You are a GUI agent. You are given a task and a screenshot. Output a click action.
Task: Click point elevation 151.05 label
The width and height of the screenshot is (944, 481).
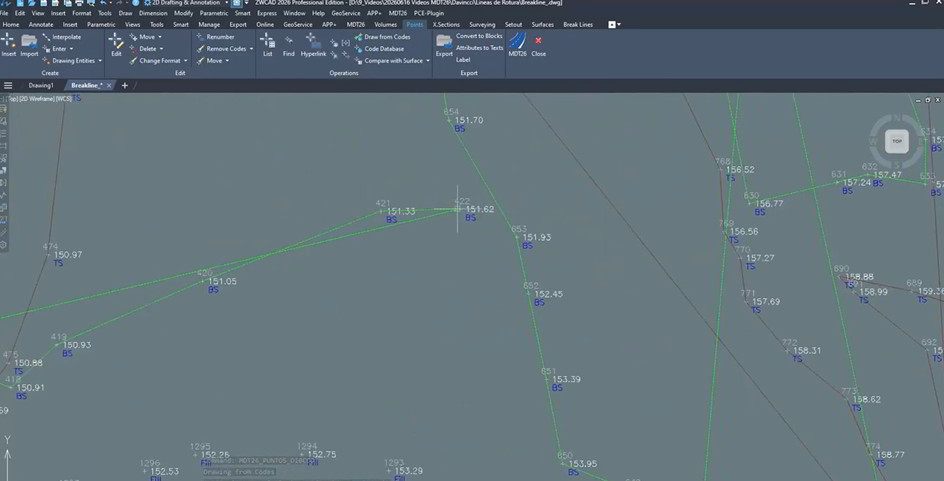(x=222, y=282)
